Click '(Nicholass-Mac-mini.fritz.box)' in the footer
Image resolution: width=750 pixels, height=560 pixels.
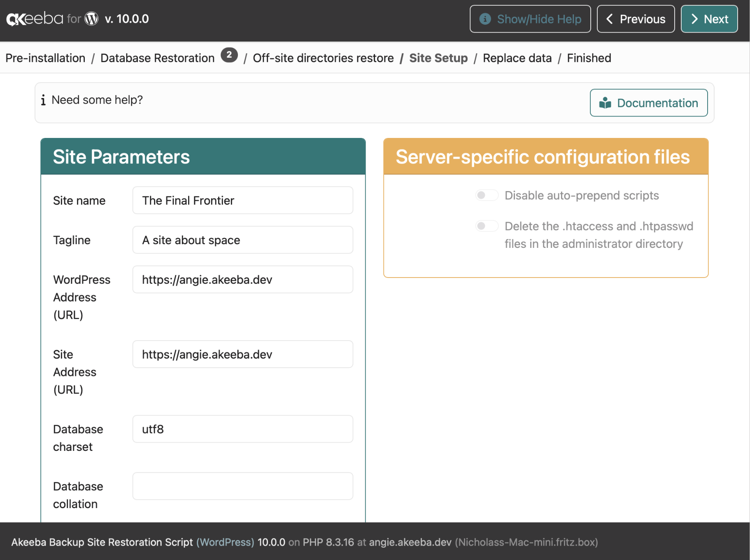coord(526,542)
